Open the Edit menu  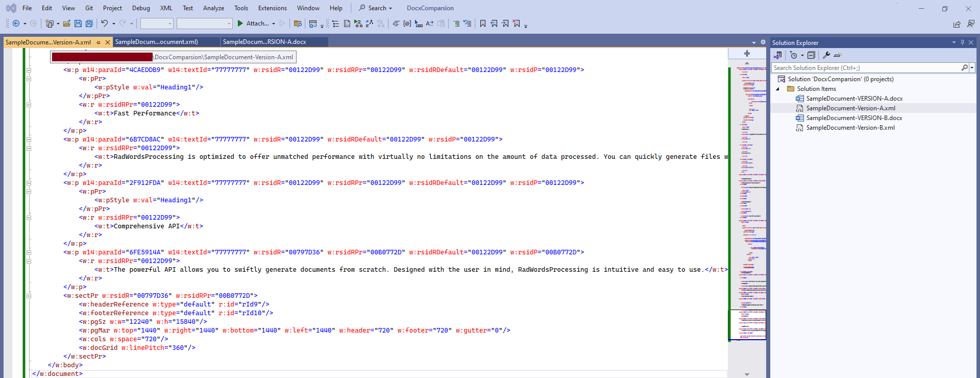tap(47, 8)
